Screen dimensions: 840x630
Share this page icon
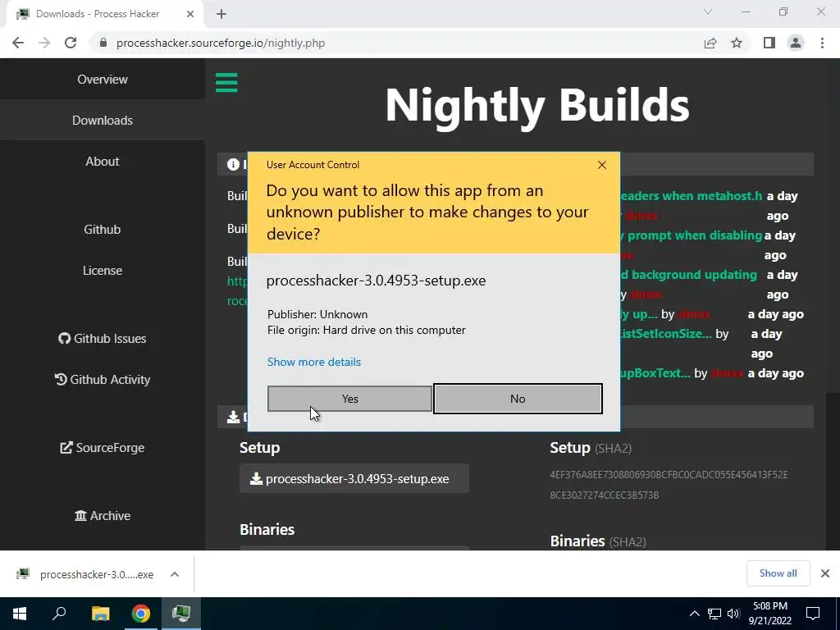(x=710, y=43)
